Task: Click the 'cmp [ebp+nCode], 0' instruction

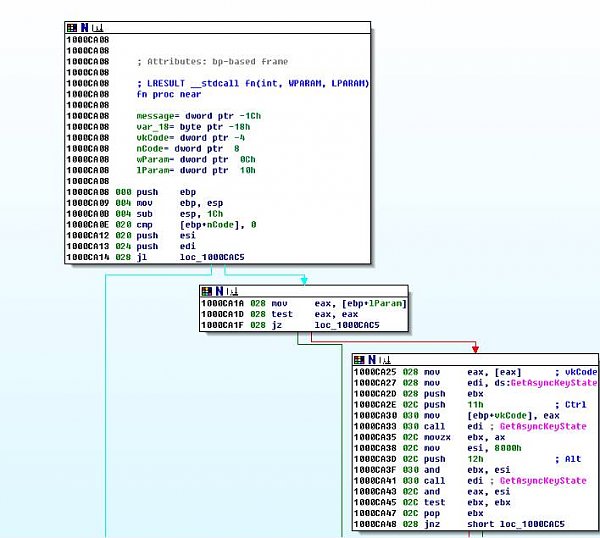Action: point(196,225)
